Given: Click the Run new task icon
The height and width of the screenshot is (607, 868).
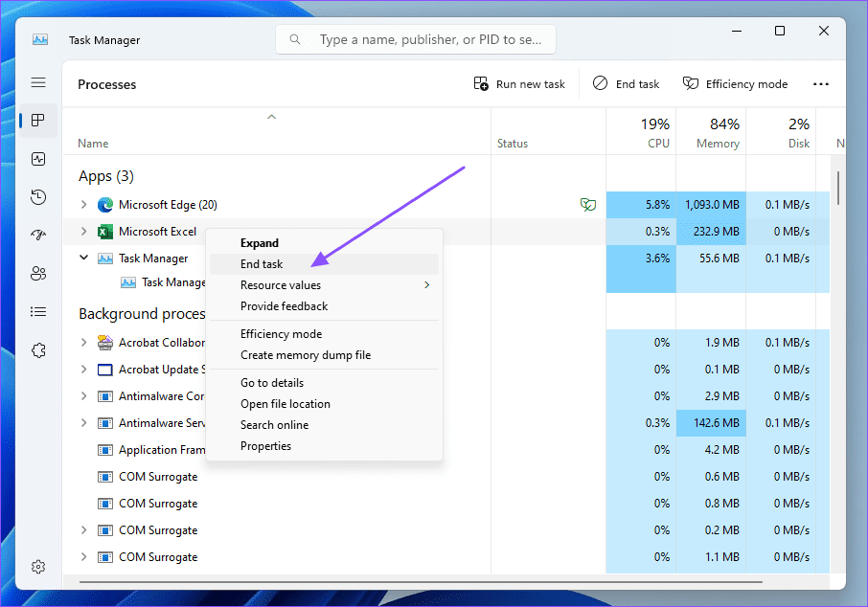Looking at the screenshot, I should point(481,83).
